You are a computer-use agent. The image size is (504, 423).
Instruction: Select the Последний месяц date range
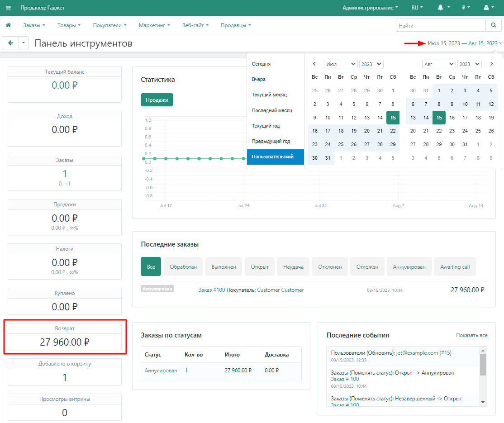[x=272, y=110]
